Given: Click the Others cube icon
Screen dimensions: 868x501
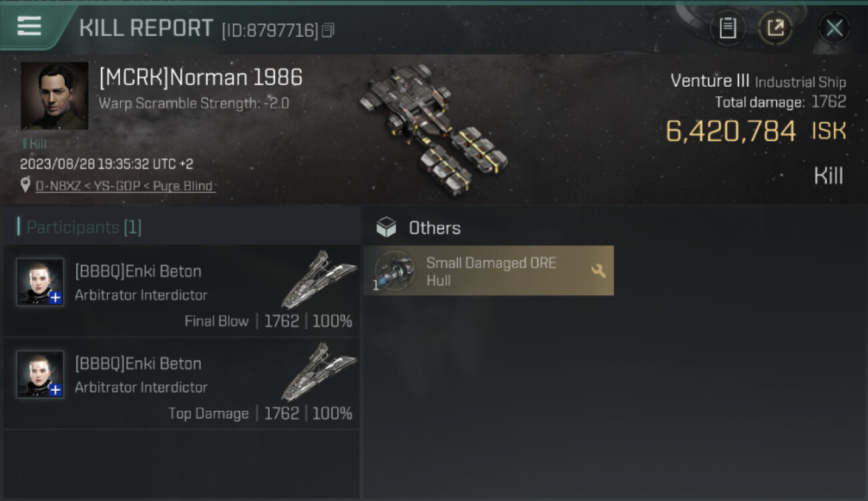Looking at the screenshot, I should pos(386,228).
